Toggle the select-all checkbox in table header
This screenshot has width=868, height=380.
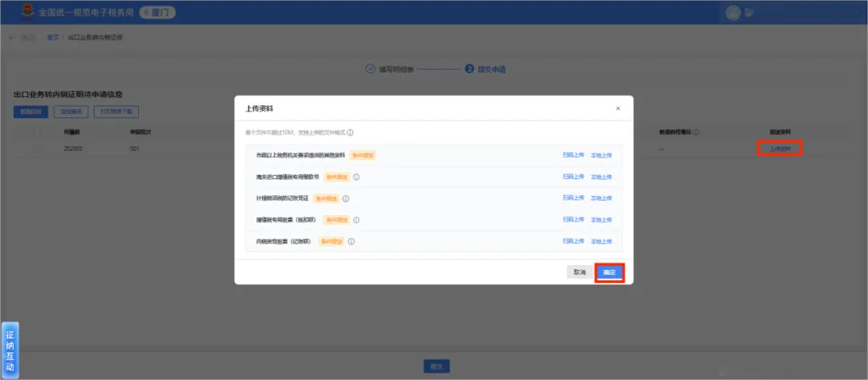[x=37, y=133]
